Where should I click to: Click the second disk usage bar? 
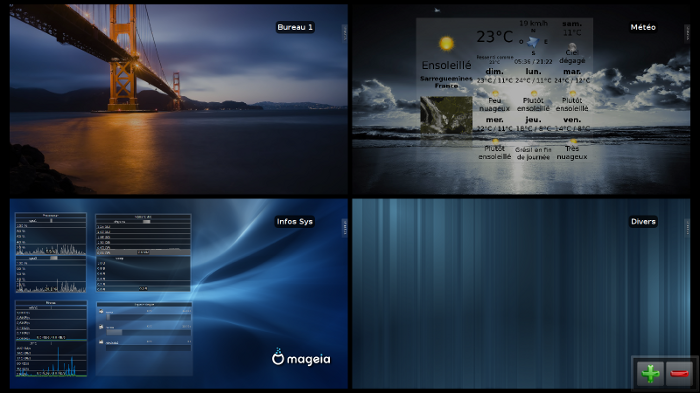[148, 332]
